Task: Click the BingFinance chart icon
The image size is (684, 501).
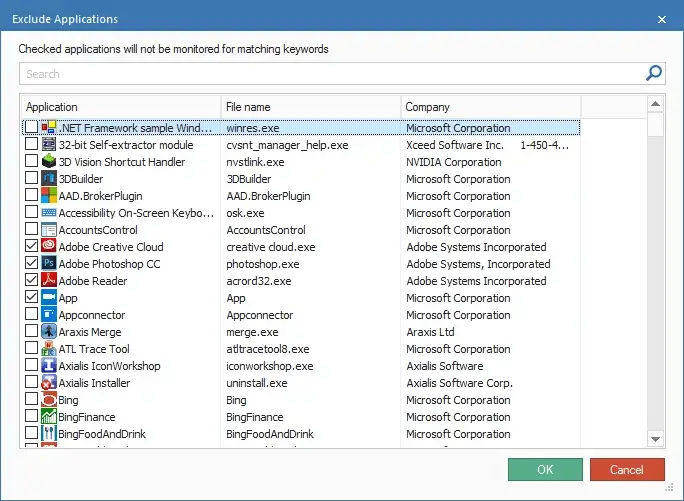Action: click(48, 417)
